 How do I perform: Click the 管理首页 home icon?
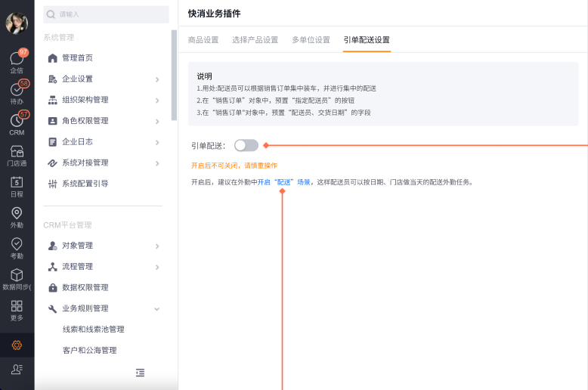click(52, 58)
